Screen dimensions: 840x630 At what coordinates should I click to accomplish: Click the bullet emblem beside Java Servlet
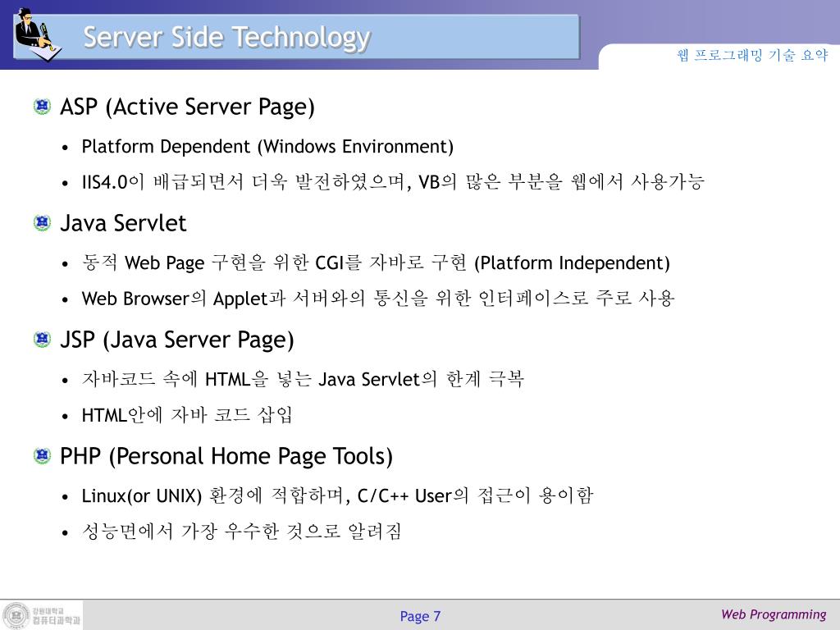click(x=42, y=222)
